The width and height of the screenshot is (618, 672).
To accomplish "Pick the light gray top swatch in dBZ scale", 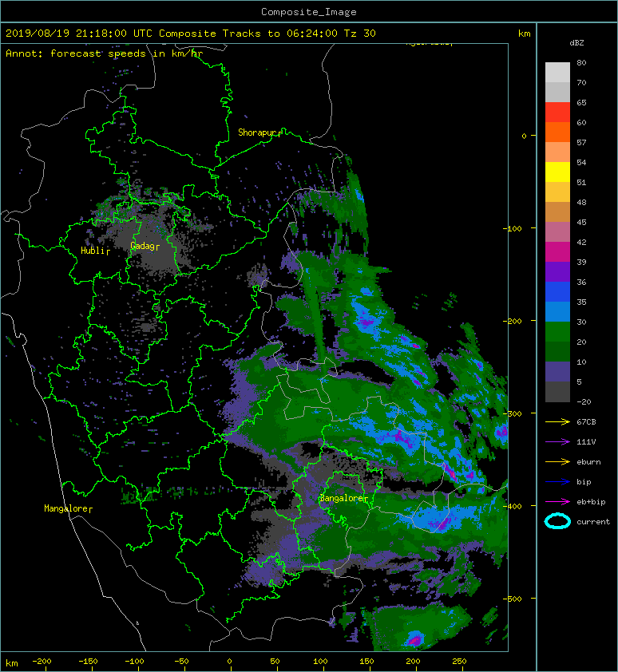I will pyautogui.click(x=557, y=72).
